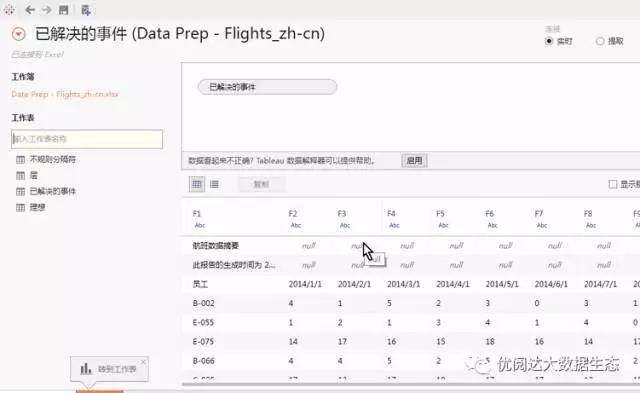This screenshot has height=393, width=640.
Task: Click the add new data source icon
Action: [86, 10]
